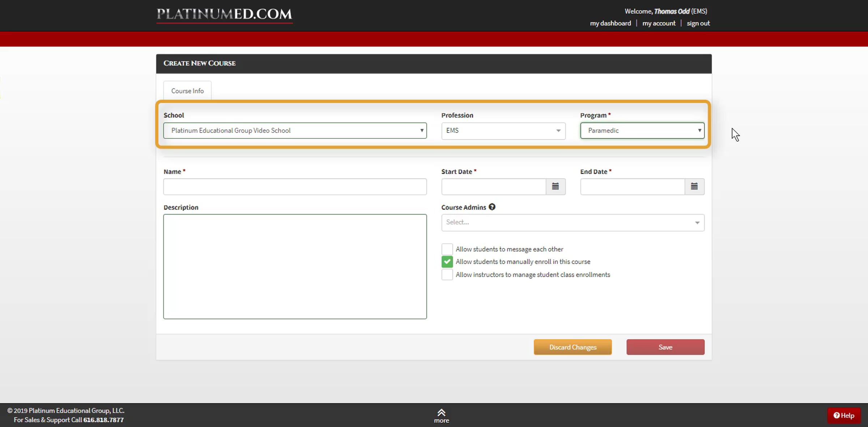Open the Profession EMS dropdown
This screenshot has width=868, height=427.
503,131
